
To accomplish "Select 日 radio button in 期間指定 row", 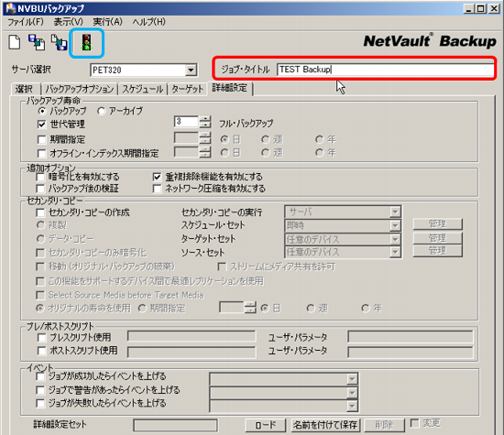I will click(225, 139).
